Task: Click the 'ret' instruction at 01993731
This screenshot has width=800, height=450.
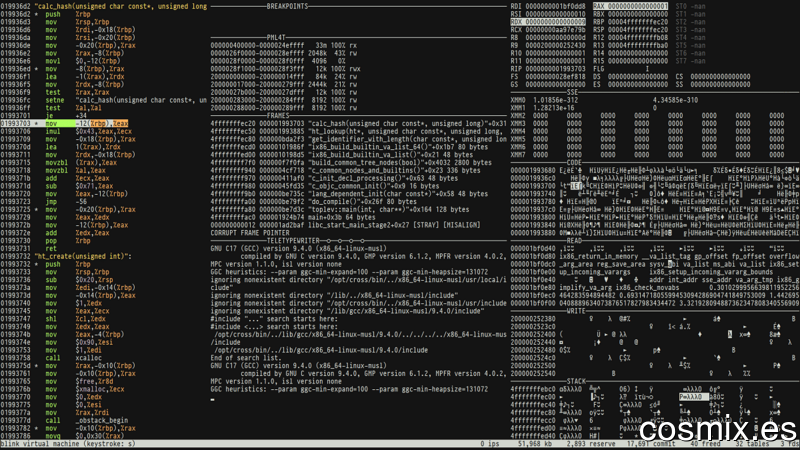Action: (x=29, y=248)
